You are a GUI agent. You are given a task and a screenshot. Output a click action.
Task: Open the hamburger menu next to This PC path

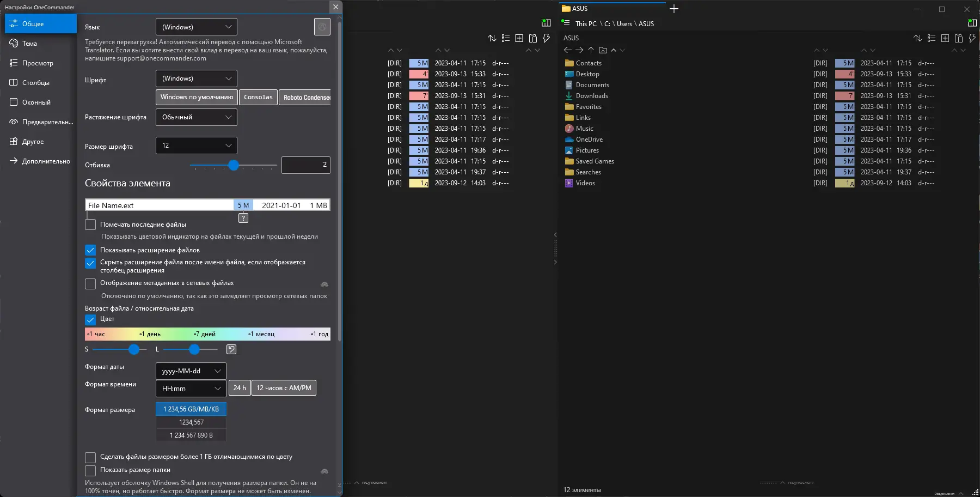[x=566, y=23]
